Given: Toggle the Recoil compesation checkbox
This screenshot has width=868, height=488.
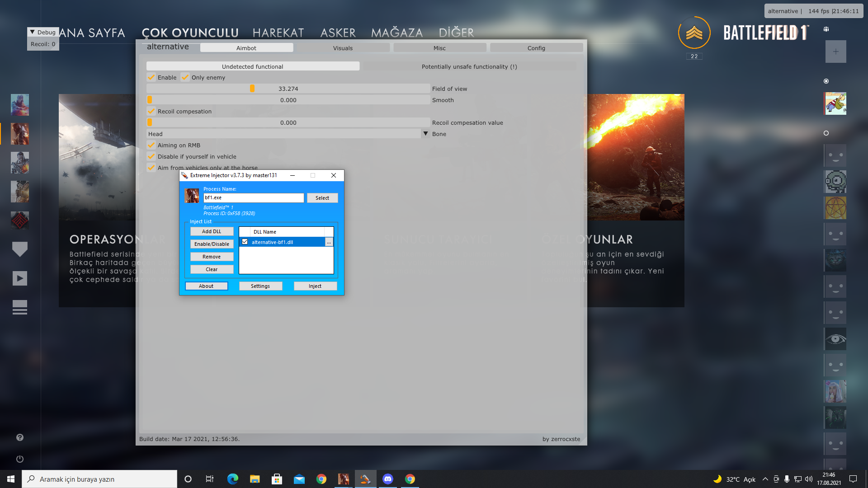Looking at the screenshot, I should pos(151,111).
